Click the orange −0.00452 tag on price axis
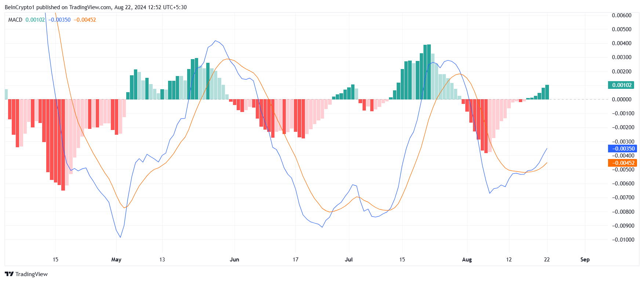The width and height of the screenshot is (644, 282). coord(622,163)
